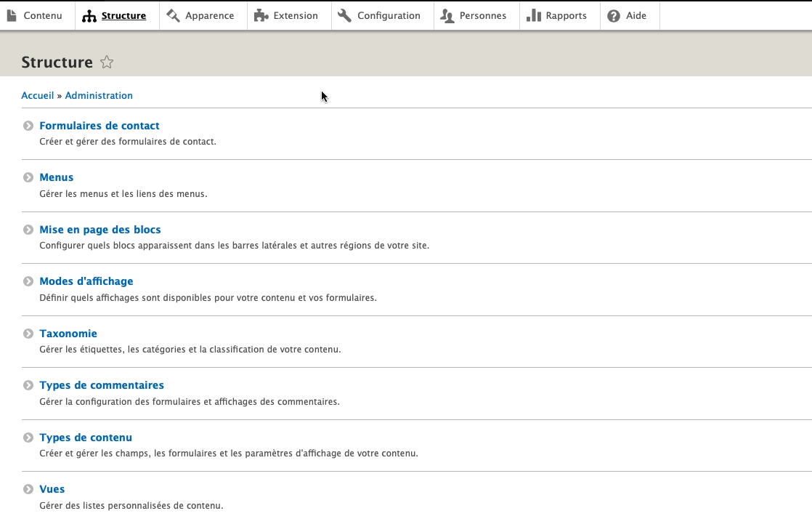Expand the Mise en page des blocs chevron
The image size is (812, 532).
[28, 229]
